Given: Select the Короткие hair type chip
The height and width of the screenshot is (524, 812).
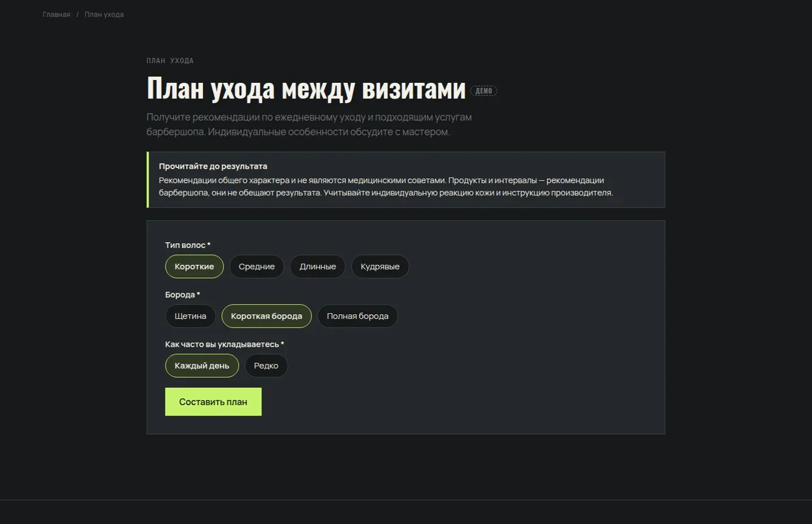Looking at the screenshot, I should tap(194, 267).
